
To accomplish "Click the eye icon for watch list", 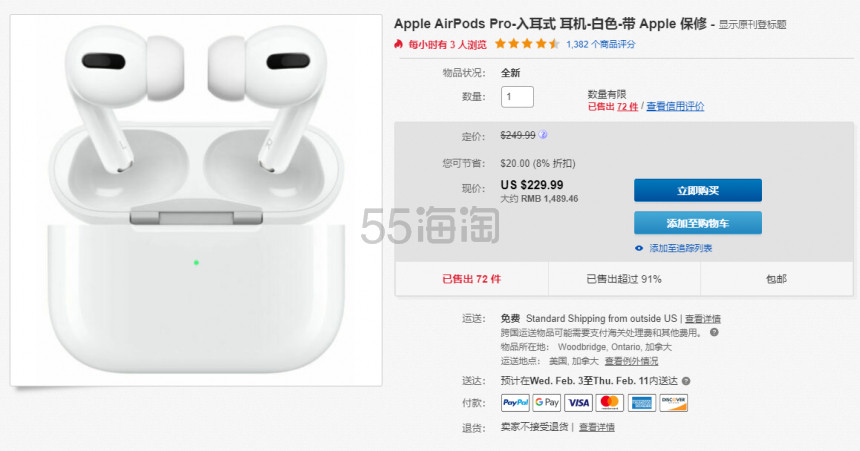I will pos(639,248).
